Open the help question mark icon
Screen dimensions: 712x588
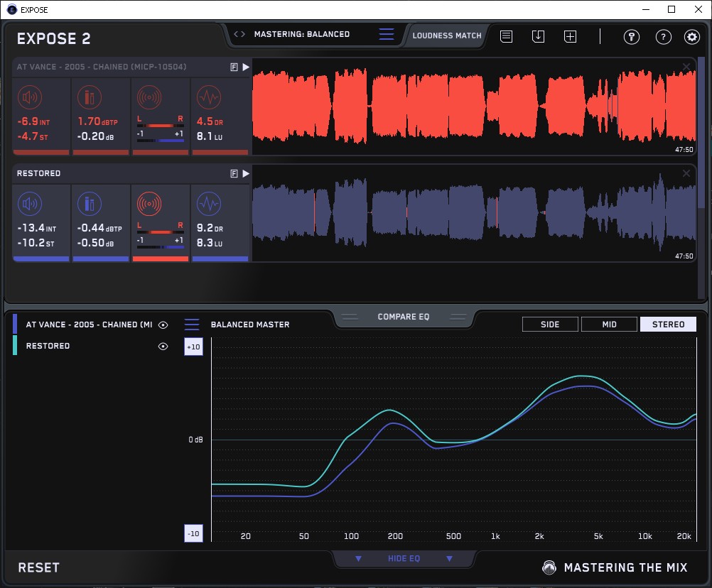click(663, 37)
